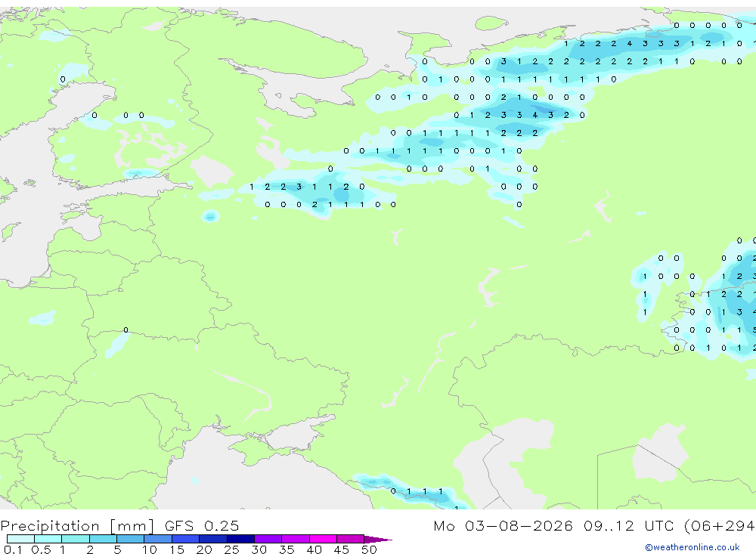Click the '25' legend scale label

pos(231,549)
